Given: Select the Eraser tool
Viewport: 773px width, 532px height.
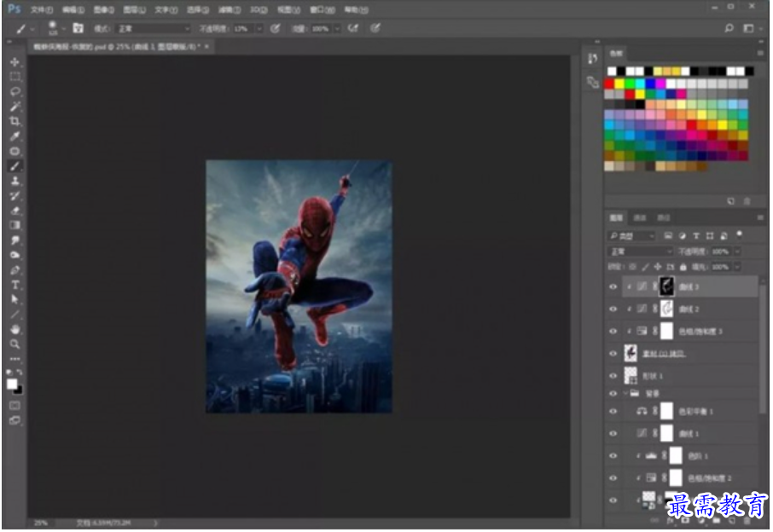Looking at the screenshot, I should [x=15, y=211].
